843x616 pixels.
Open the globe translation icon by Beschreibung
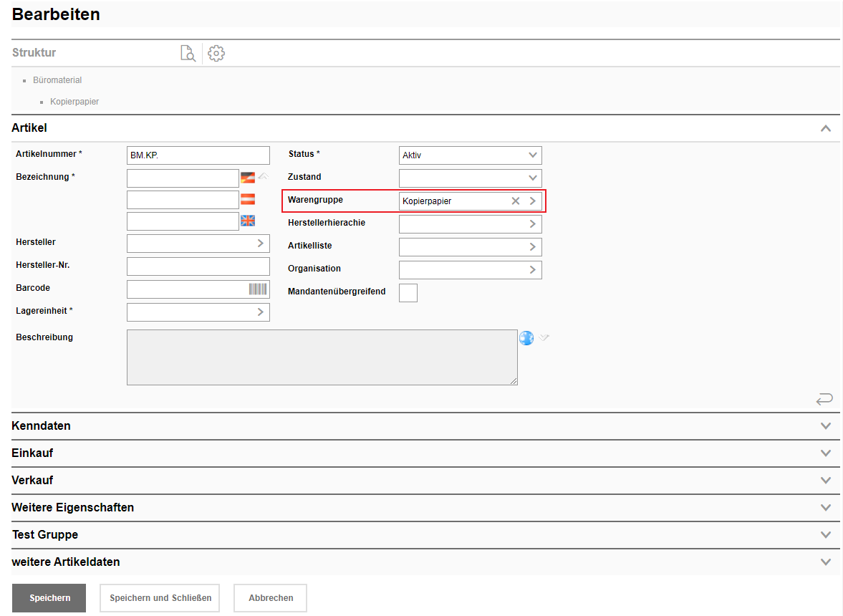pos(526,338)
